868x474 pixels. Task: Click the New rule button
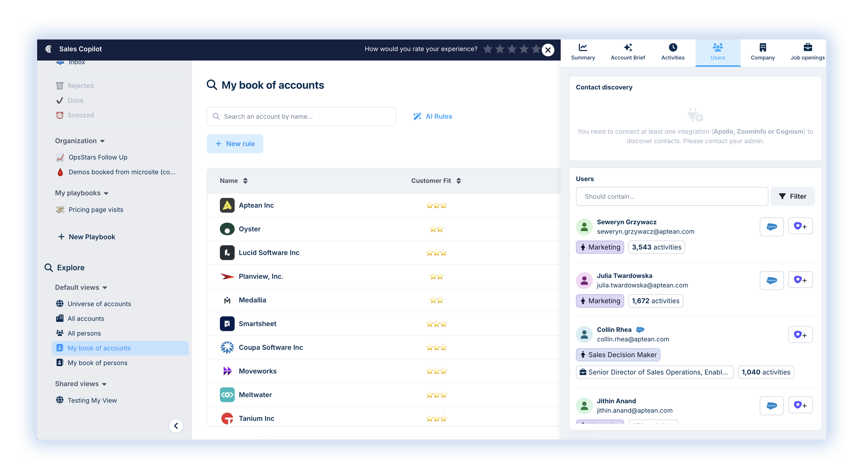(x=235, y=144)
